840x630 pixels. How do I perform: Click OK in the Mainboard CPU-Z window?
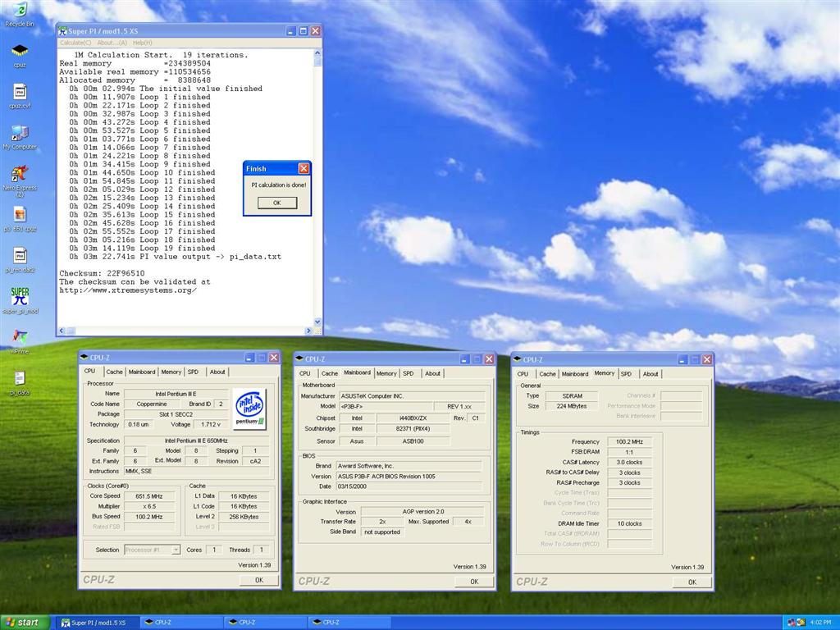tap(474, 582)
